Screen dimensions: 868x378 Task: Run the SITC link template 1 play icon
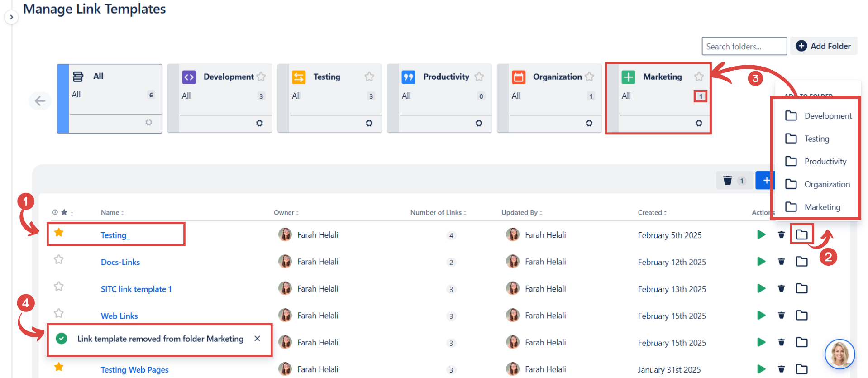(761, 288)
